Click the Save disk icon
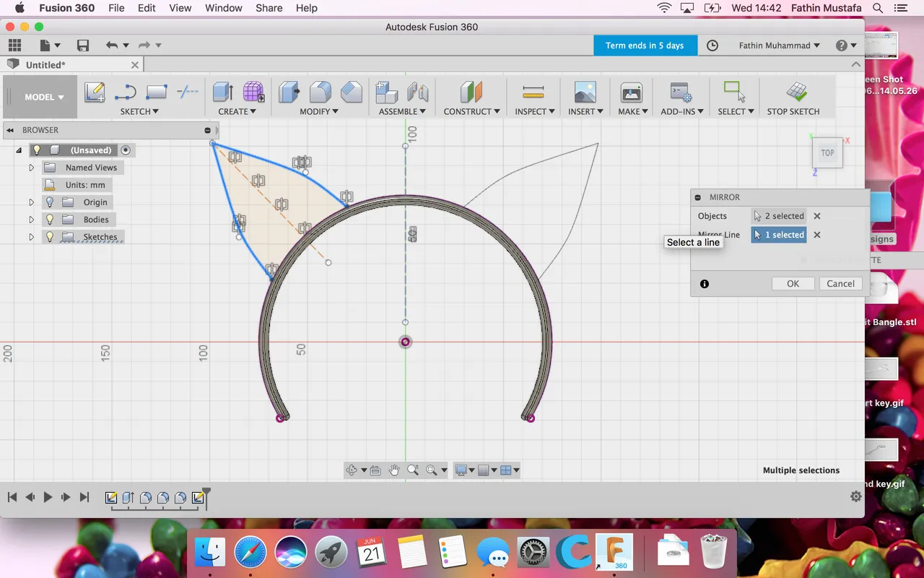 click(83, 46)
